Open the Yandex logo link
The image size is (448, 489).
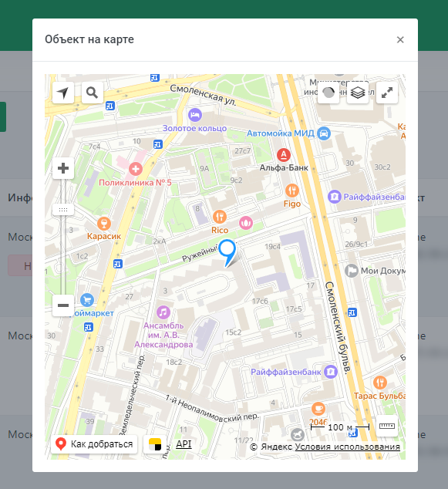click(x=155, y=444)
